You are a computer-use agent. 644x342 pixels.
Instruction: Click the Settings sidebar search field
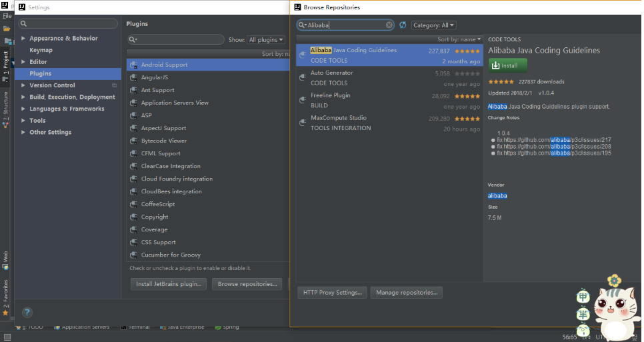pyautogui.click(x=68, y=24)
